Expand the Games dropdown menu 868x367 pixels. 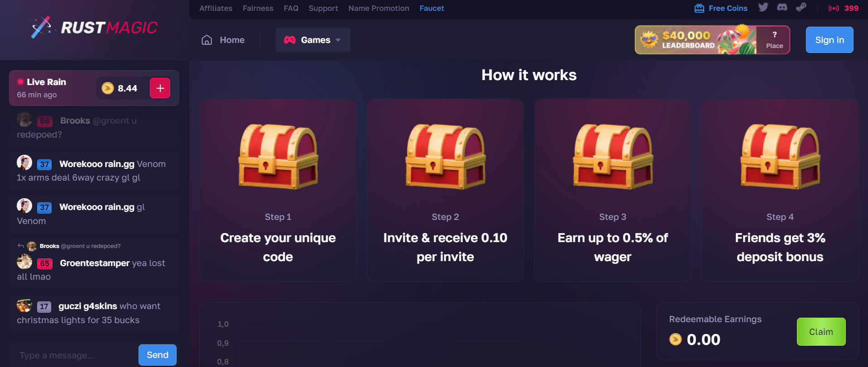coord(313,40)
